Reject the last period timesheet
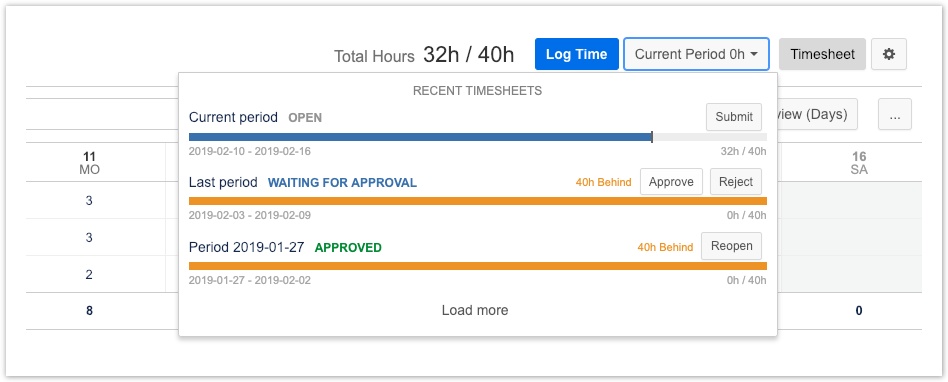948x382 pixels. [x=736, y=182]
